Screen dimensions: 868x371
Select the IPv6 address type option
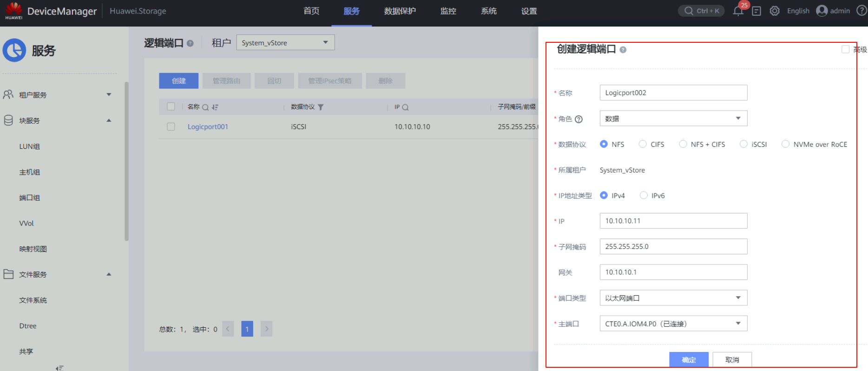[644, 195]
